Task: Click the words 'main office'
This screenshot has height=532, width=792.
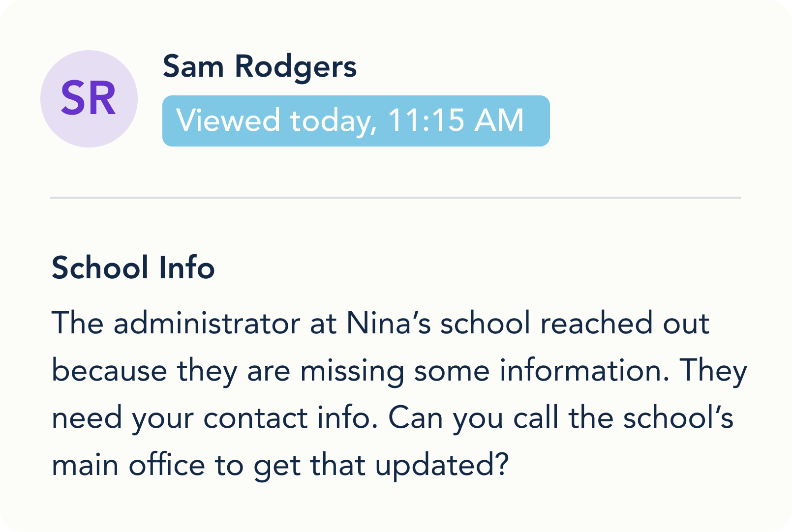Action: [x=128, y=465]
